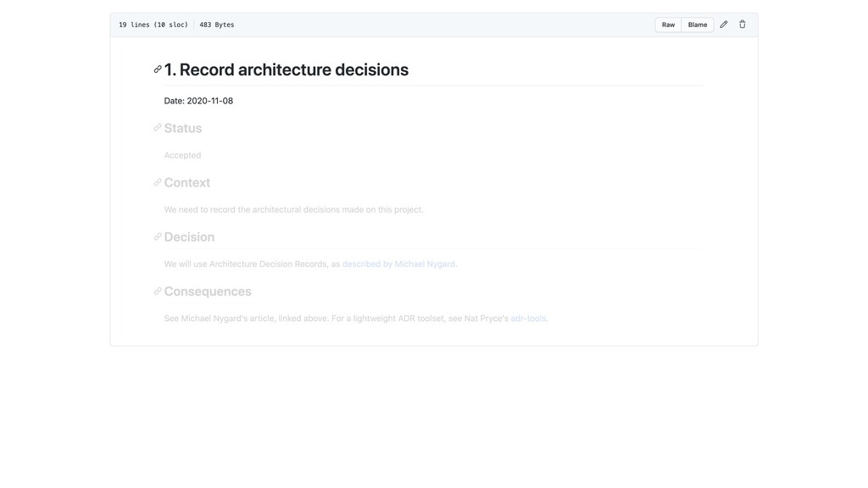868x488 pixels.
Task: Delete this file using the trash icon
Action: click(743, 25)
